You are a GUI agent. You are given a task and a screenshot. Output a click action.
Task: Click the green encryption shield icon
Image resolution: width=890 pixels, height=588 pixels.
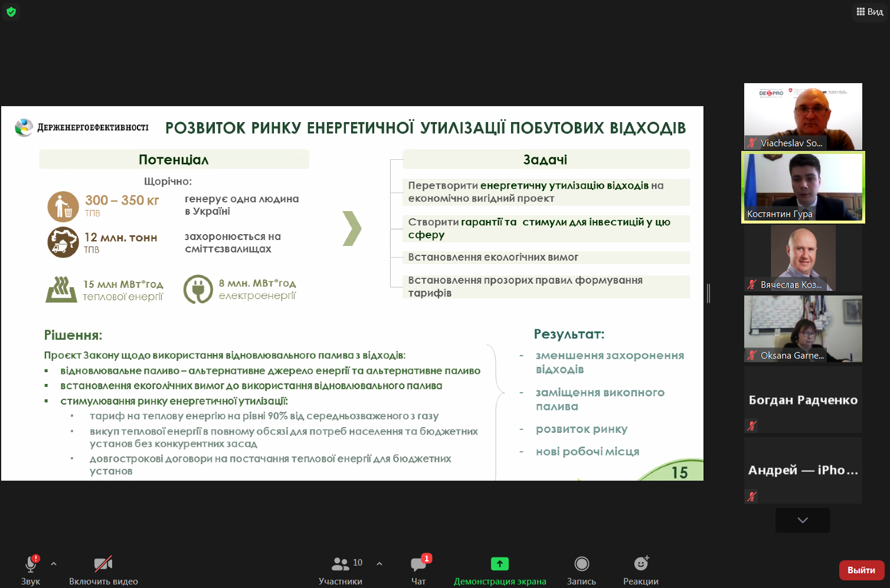11,12
